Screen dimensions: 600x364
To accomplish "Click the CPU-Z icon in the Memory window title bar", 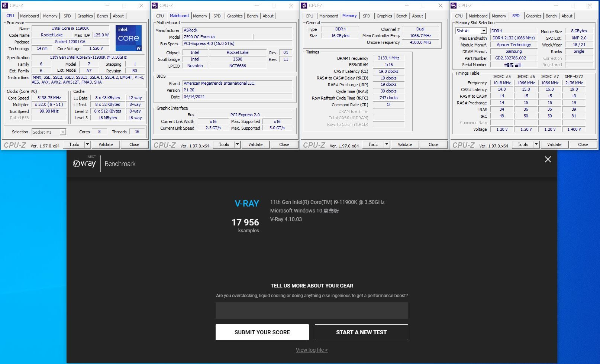I will 304,6.
